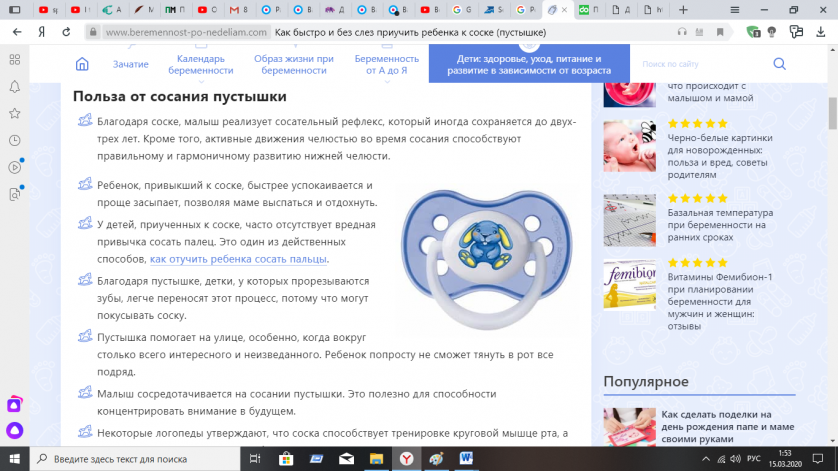This screenshot has height=471, width=838.
Task: Open the Windows notification center icon
Action: tap(818, 459)
